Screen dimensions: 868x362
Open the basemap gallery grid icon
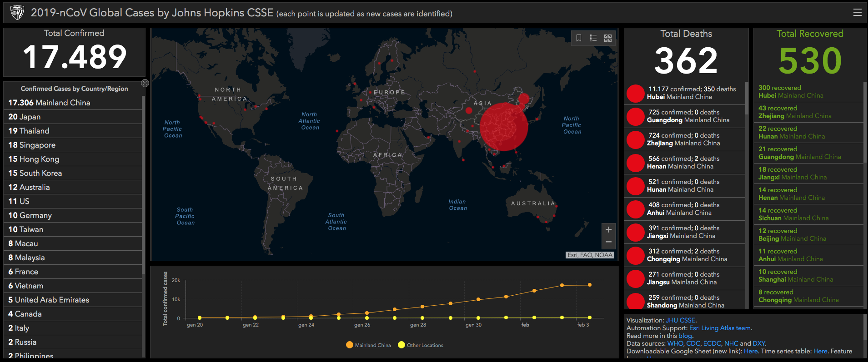pos(608,38)
